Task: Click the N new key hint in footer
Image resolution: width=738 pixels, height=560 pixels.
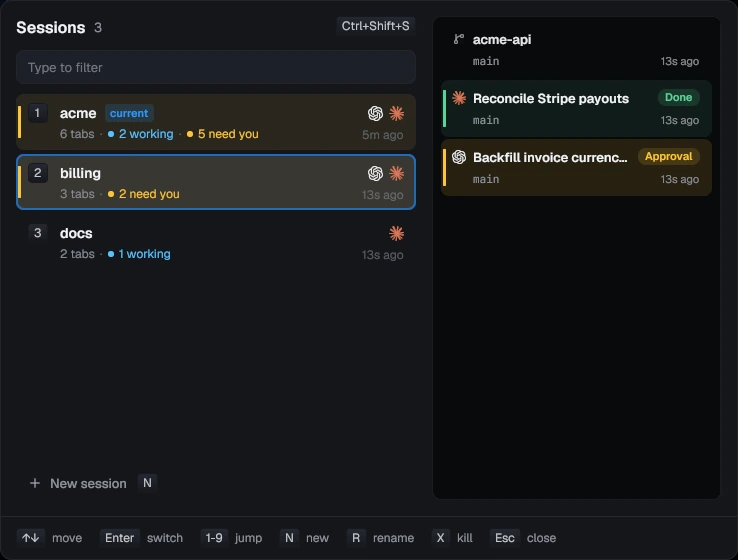Action: (289, 537)
